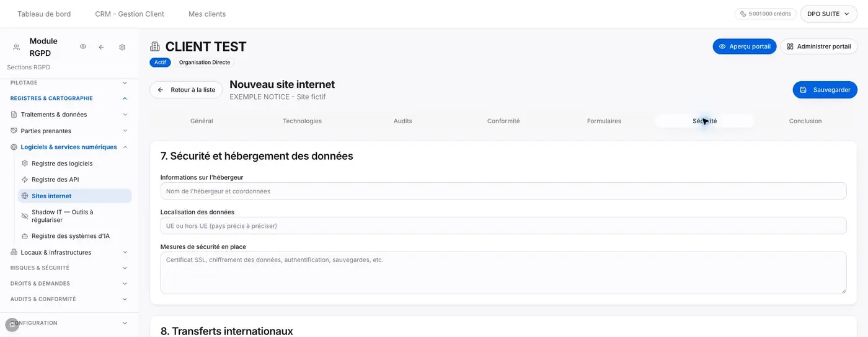Select the Sécurité tab
Image resolution: width=868 pixels, height=337 pixels.
(705, 121)
